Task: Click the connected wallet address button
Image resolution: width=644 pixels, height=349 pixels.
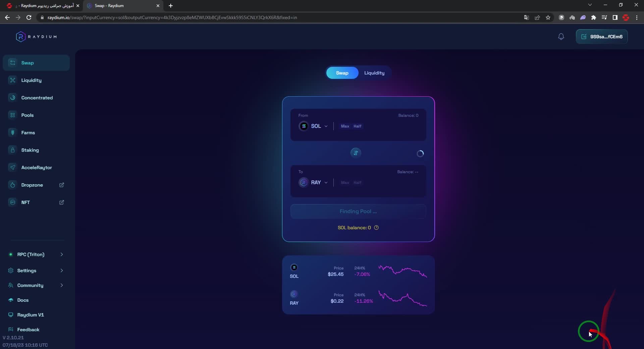Action: (x=602, y=37)
